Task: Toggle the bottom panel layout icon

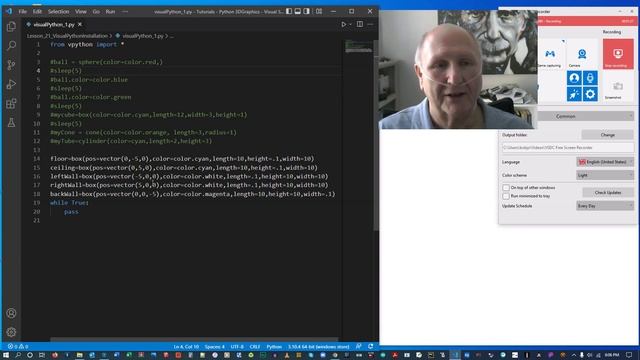Action: [298, 11]
